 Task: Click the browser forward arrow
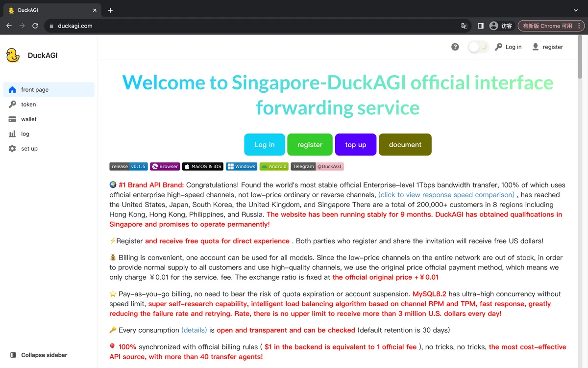[22, 26]
